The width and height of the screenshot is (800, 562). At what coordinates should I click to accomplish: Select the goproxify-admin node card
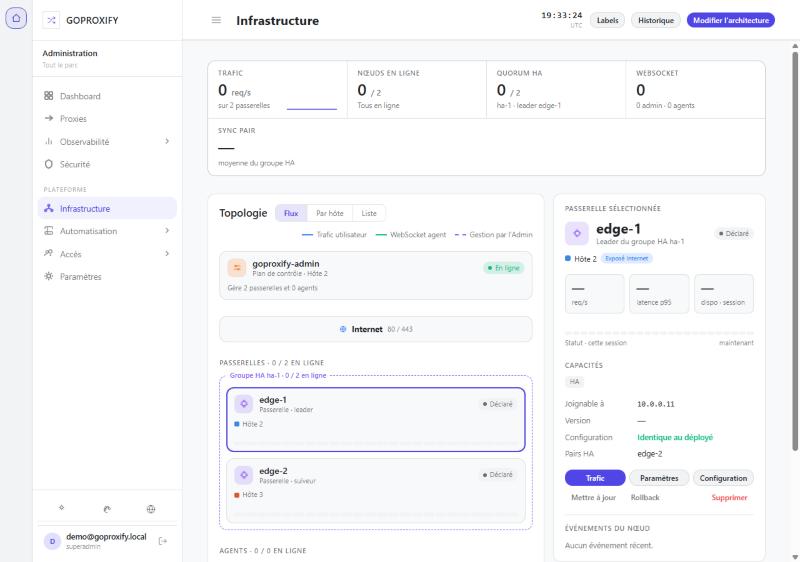tap(376, 275)
